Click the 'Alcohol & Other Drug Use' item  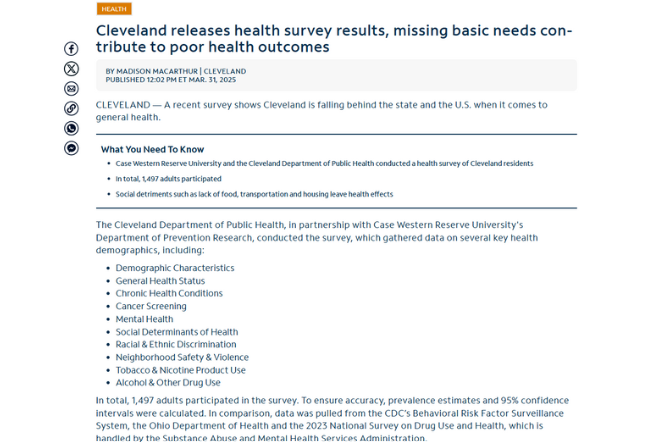click(x=168, y=383)
